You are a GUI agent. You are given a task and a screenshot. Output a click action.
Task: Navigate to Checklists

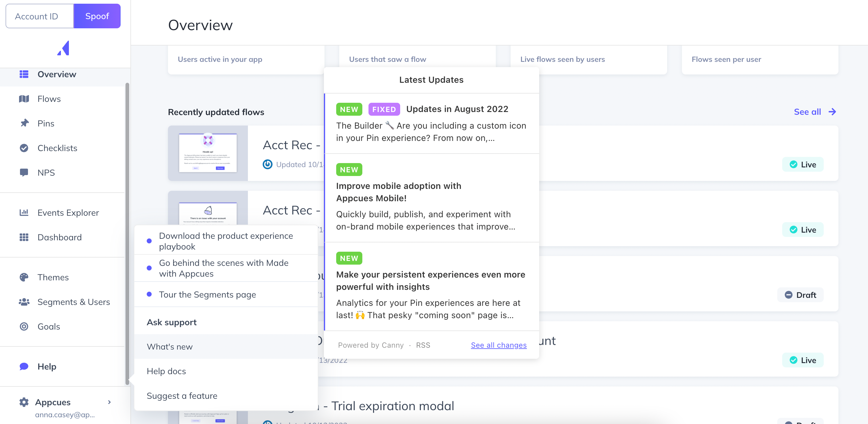coord(63,148)
